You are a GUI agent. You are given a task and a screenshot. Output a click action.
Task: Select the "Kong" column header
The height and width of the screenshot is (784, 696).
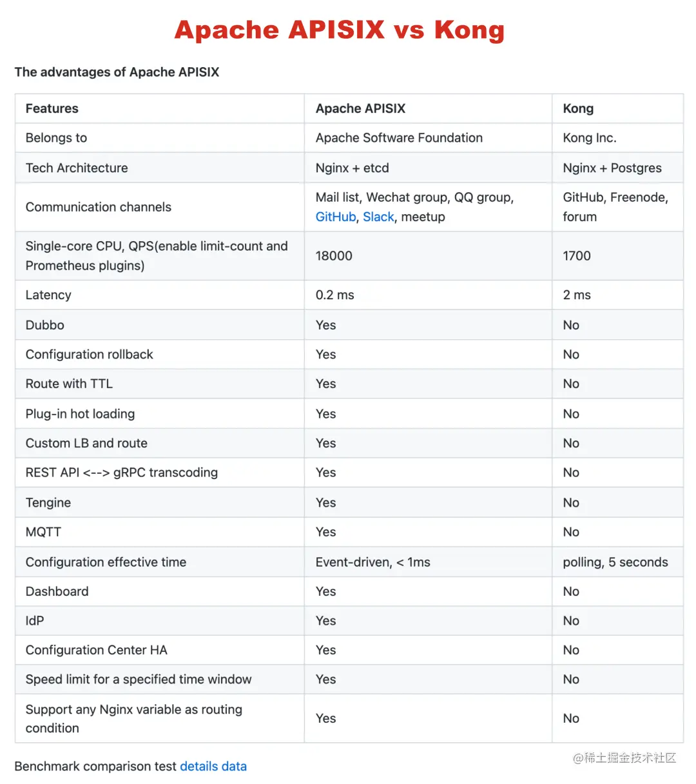point(578,109)
